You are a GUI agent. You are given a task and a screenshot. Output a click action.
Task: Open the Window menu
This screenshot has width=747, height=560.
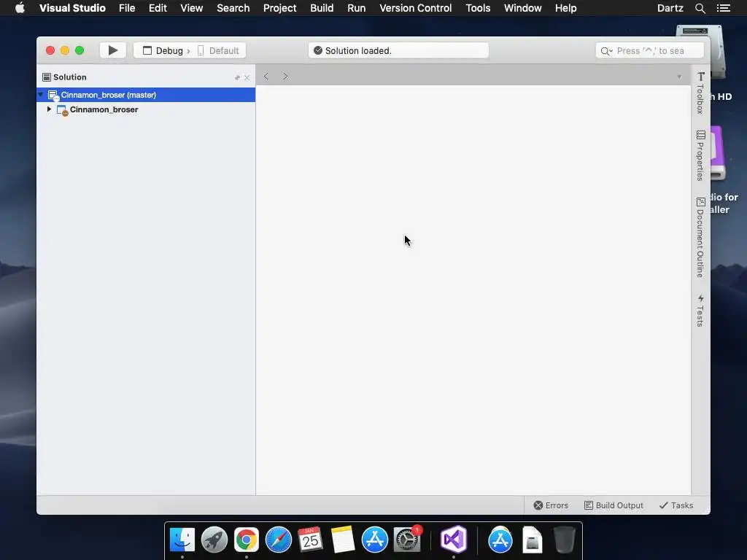[522, 8]
